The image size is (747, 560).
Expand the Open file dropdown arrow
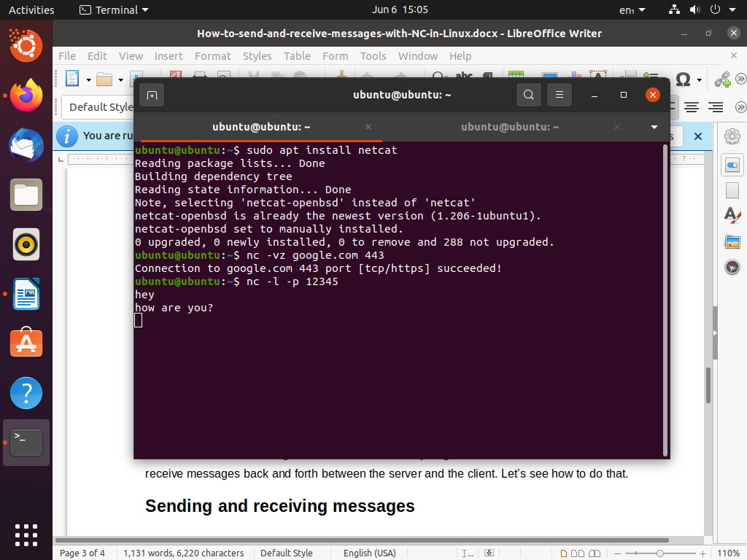click(120, 80)
